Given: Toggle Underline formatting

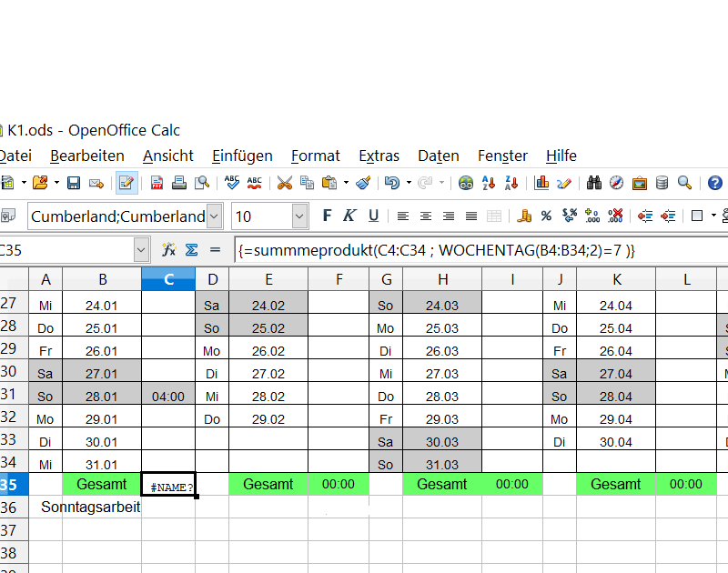Looking at the screenshot, I should click(372, 216).
